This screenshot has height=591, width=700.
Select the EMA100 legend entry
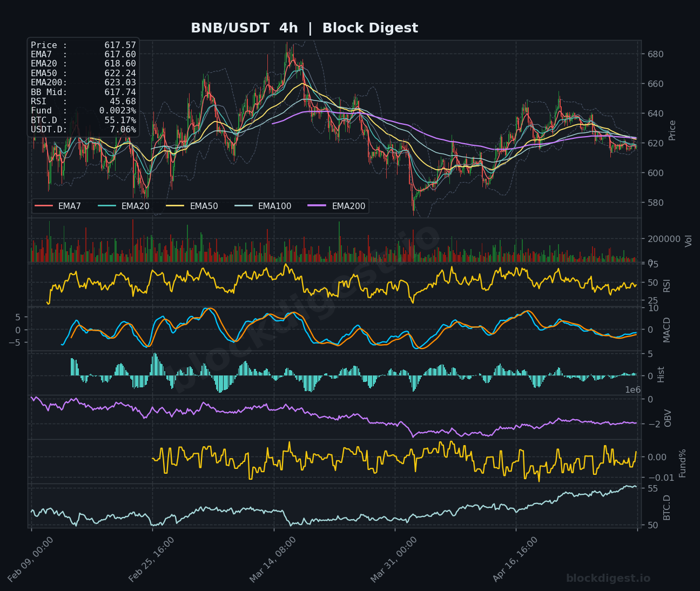[263, 206]
